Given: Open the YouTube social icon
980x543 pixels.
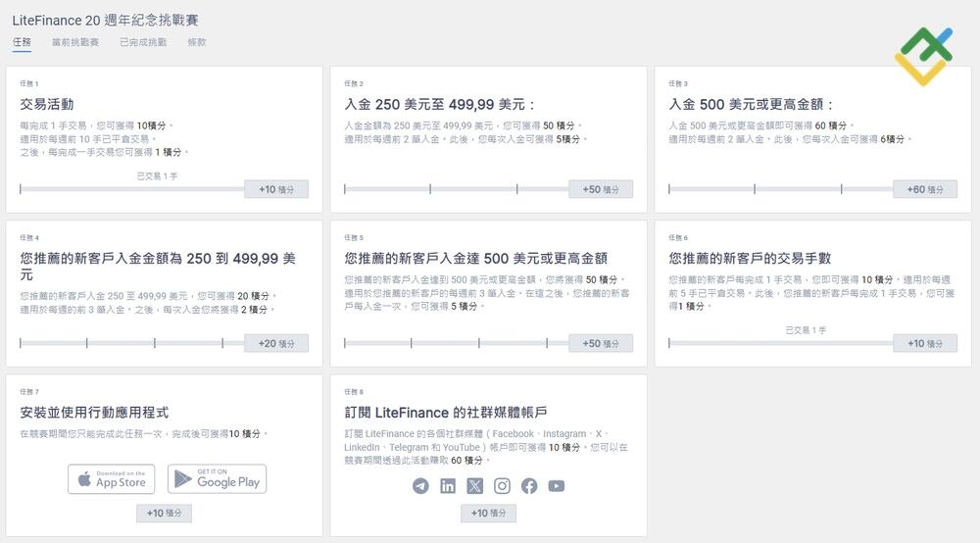Looking at the screenshot, I should point(557,485).
